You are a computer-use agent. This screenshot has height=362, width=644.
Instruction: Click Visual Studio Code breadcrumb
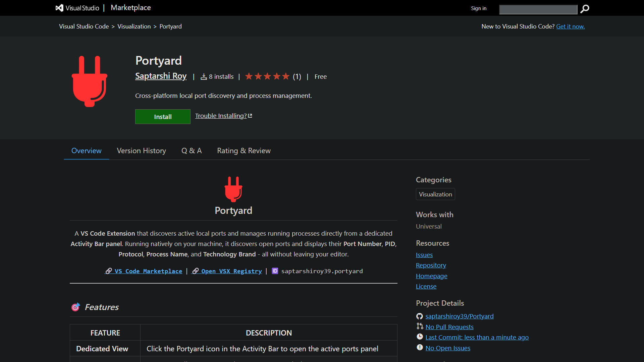click(84, 26)
